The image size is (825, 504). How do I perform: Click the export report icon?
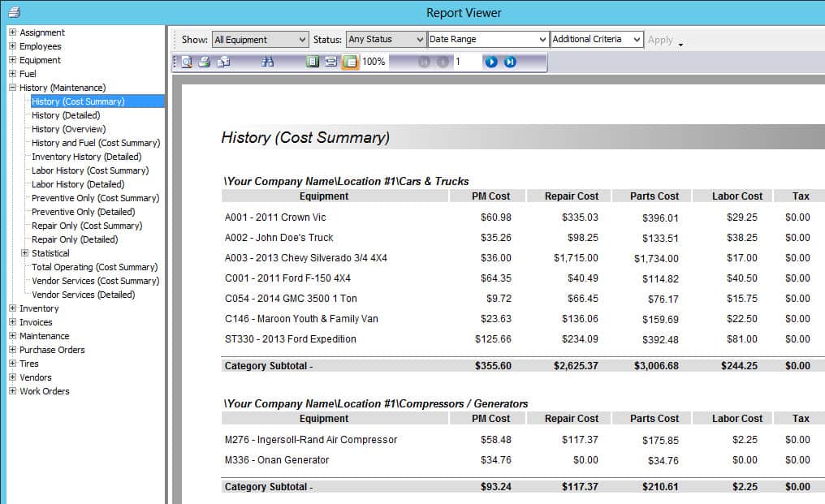coord(223,62)
